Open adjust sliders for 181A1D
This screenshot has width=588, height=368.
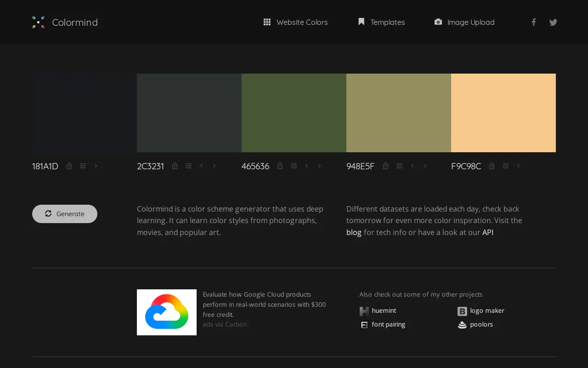[x=83, y=166]
